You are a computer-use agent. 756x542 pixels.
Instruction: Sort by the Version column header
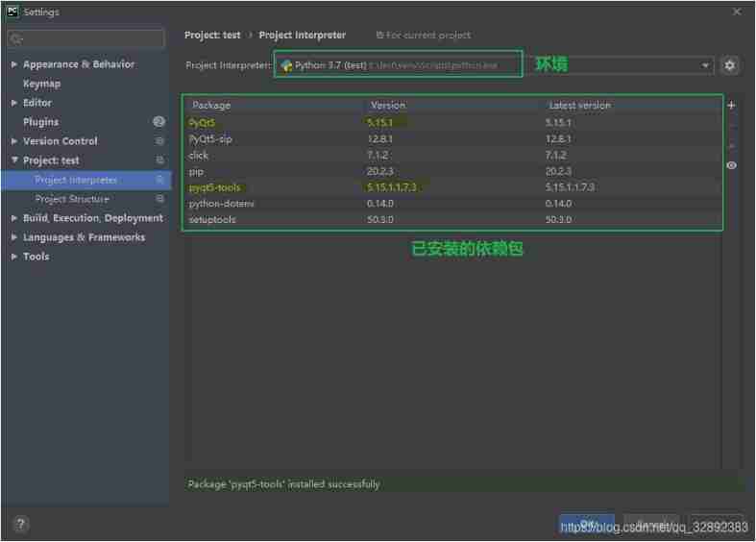(x=388, y=105)
